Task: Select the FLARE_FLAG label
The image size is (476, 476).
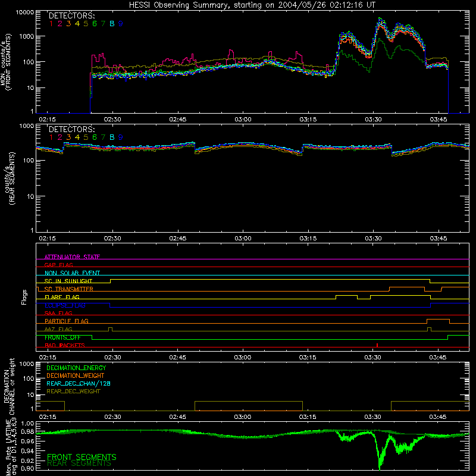Action: click(62, 297)
